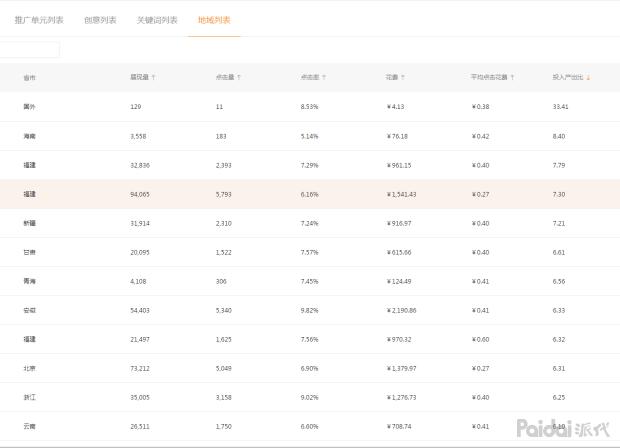Click the 点击率 column header label
620x448 pixels.
coord(310,77)
